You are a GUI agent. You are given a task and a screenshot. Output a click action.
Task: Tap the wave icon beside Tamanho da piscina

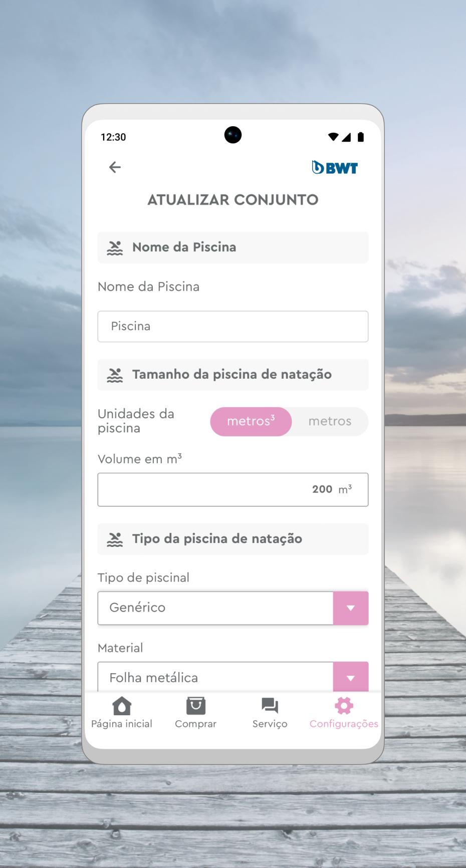115,375
